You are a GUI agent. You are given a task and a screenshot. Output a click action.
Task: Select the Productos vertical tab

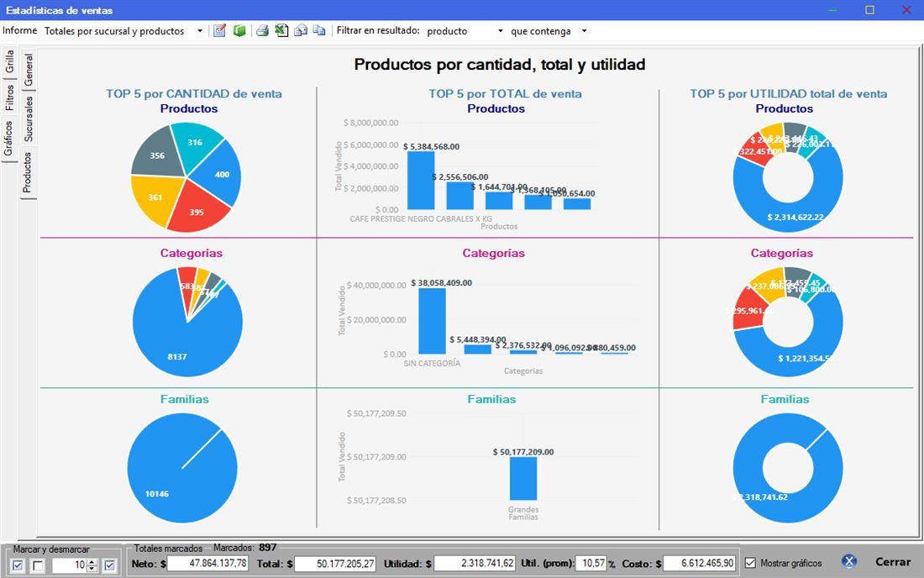pos(27,172)
